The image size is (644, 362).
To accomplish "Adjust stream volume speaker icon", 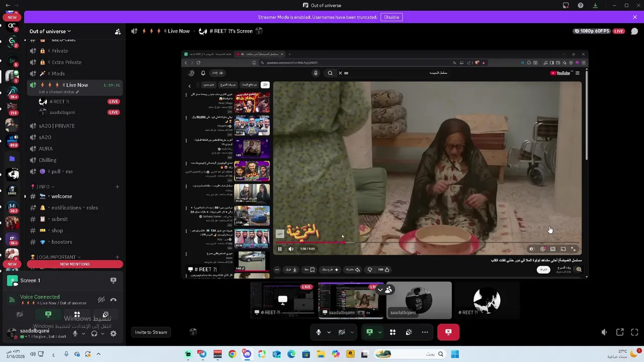I will (x=604, y=332).
